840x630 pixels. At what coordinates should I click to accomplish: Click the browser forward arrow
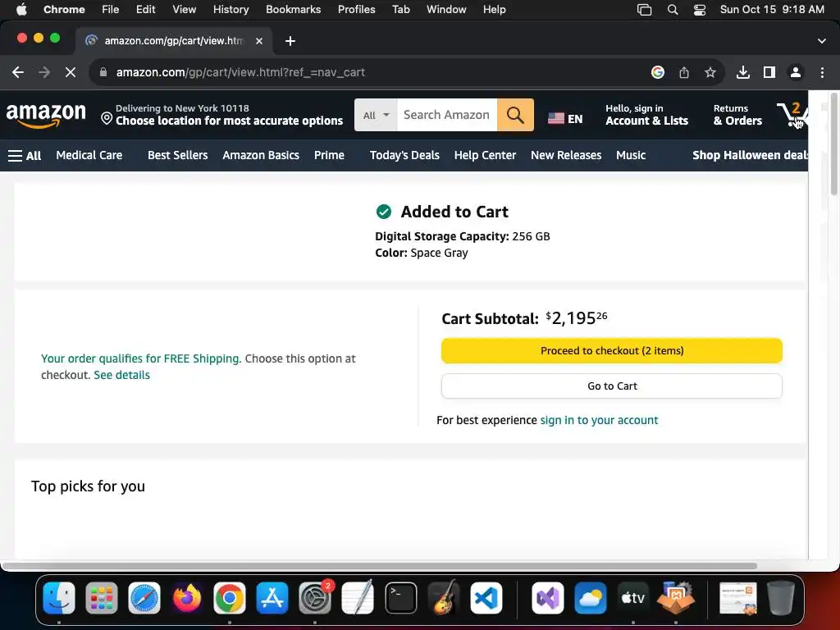coord(44,72)
